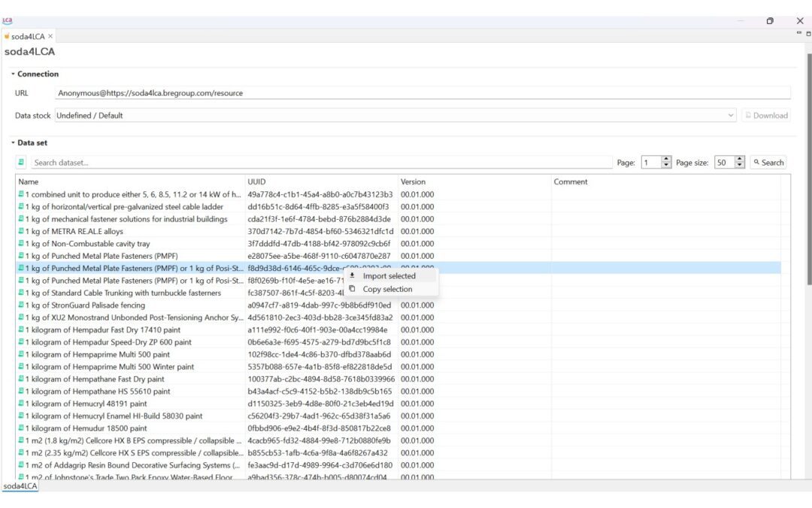Click icon of METRA RE.AL.E alloys row

(x=21, y=231)
